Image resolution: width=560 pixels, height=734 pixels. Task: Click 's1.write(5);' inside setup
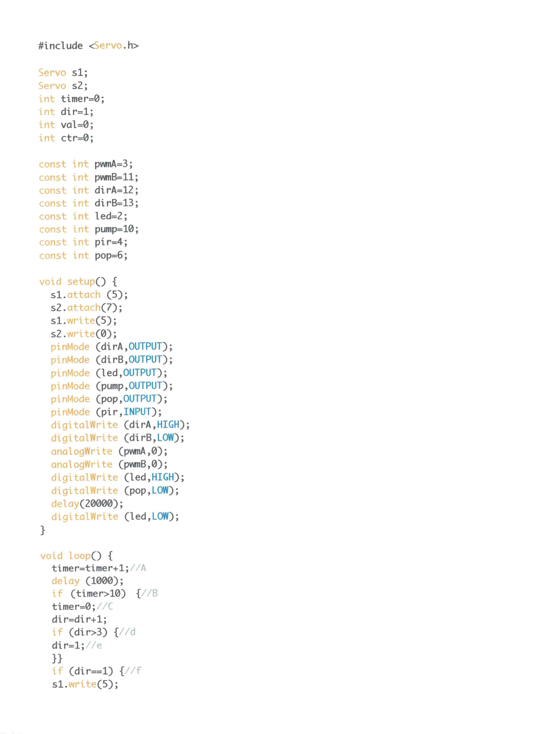click(84, 321)
